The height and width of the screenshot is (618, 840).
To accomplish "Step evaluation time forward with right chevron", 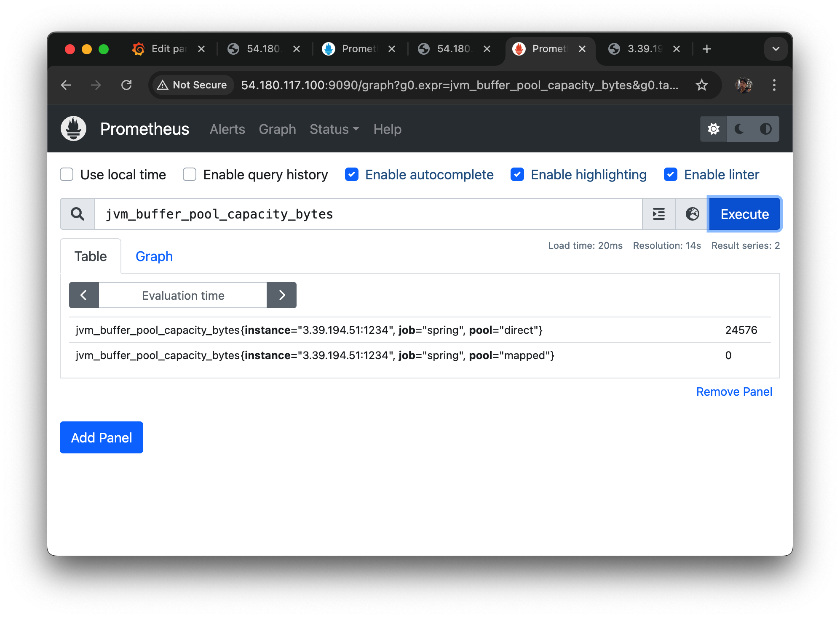I will click(281, 295).
